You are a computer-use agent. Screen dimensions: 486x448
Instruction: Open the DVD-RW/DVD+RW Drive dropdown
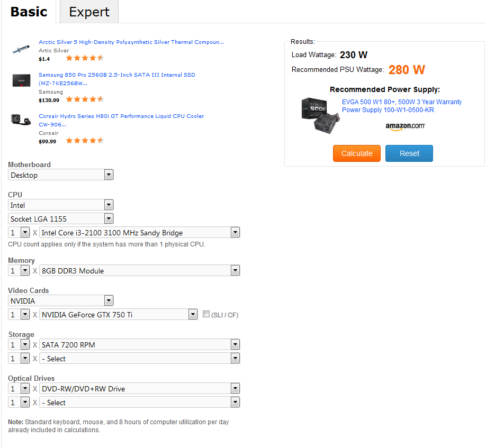[x=139, y=389]
